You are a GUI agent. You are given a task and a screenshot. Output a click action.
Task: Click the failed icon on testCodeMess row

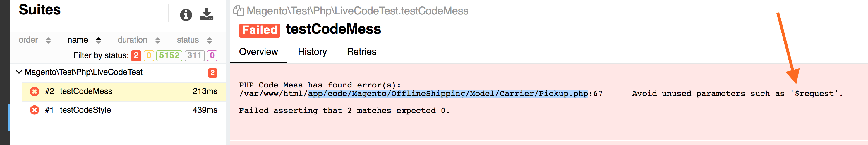point(34,92)
